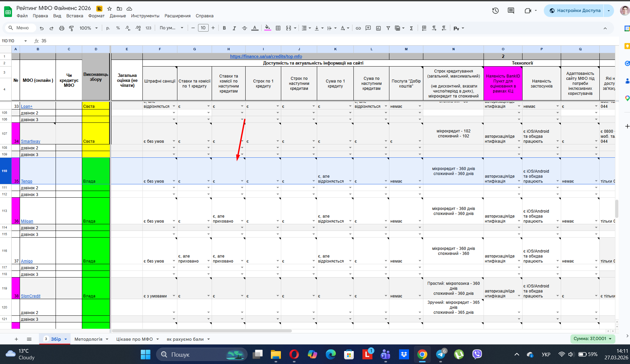Click the Insert link icon

tap(358, 28)
